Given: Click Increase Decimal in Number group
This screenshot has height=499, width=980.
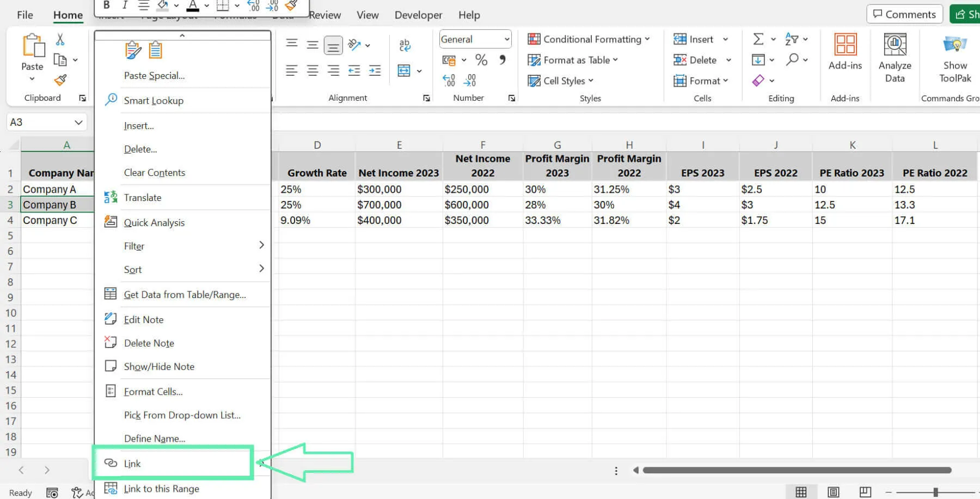Looking at the screenshot, I should click(x=449, y=81).
